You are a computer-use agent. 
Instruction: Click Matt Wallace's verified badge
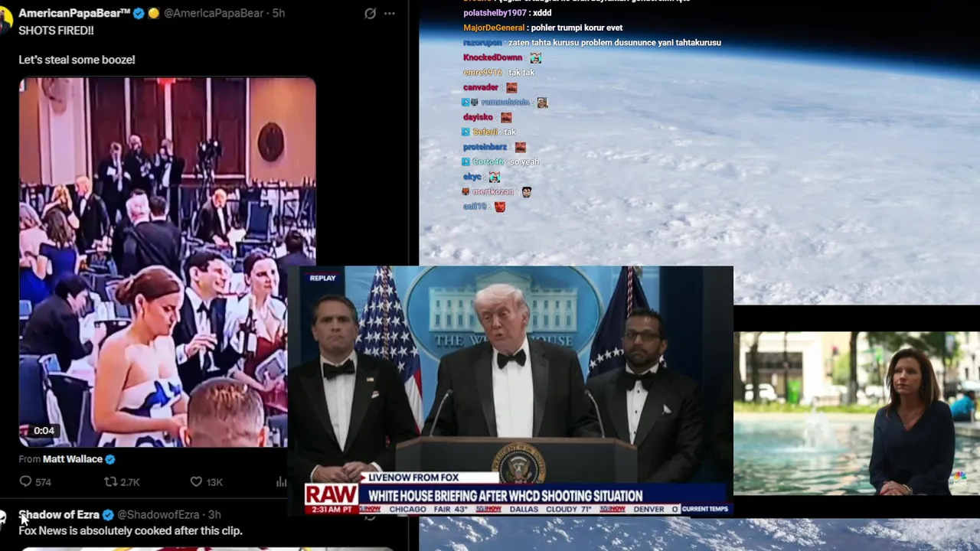pyautogui.click(x=110, y=459)
